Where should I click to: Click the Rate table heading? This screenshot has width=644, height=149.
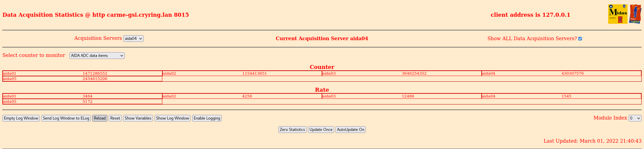322,90
